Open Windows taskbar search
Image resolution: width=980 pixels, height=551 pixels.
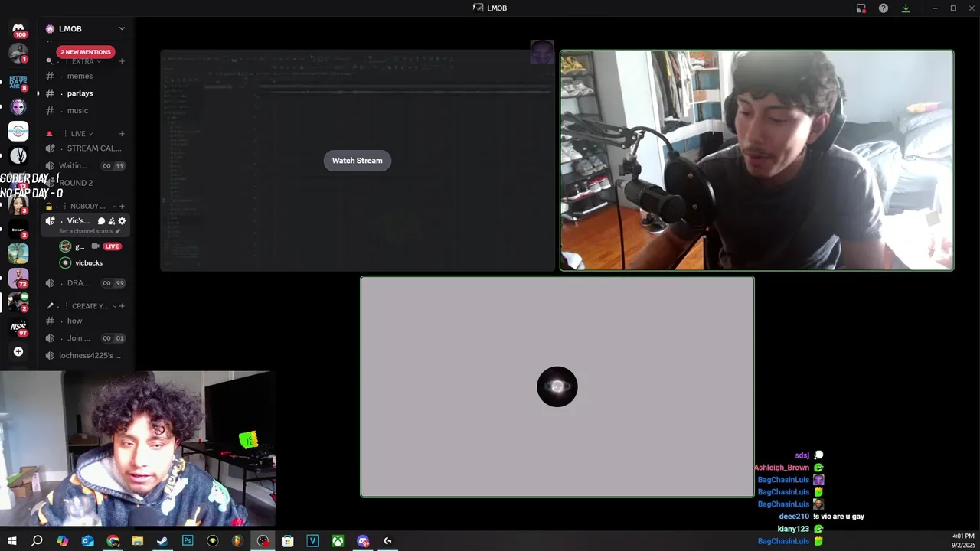(x=37, y=541)
